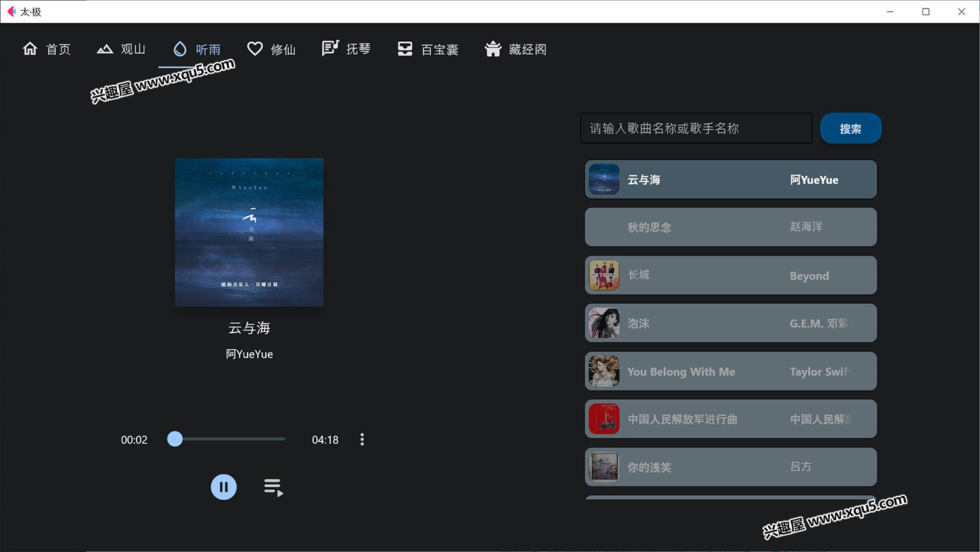Click the total duration 04:18 label
980x552 pixels.
tap(325, 440)
